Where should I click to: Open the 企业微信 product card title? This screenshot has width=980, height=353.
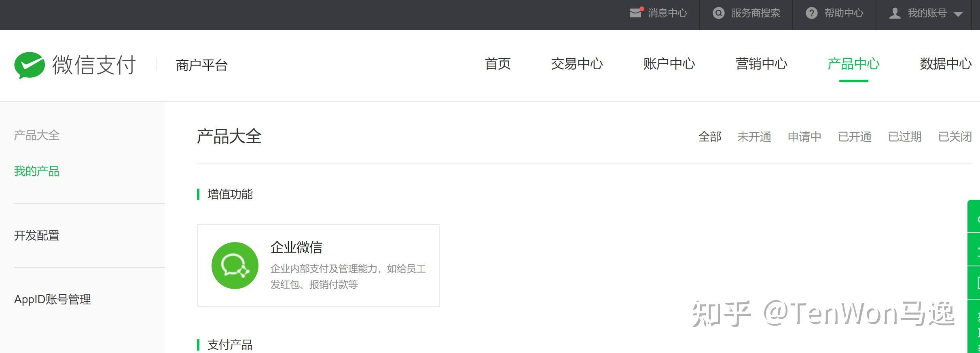click(x=296, y=247)
